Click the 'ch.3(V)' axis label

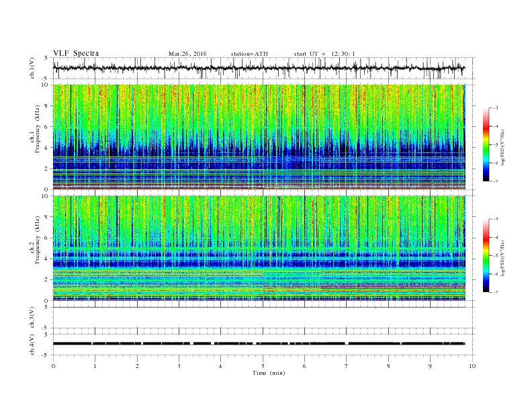pyautogui.click(x=32, y=318)
